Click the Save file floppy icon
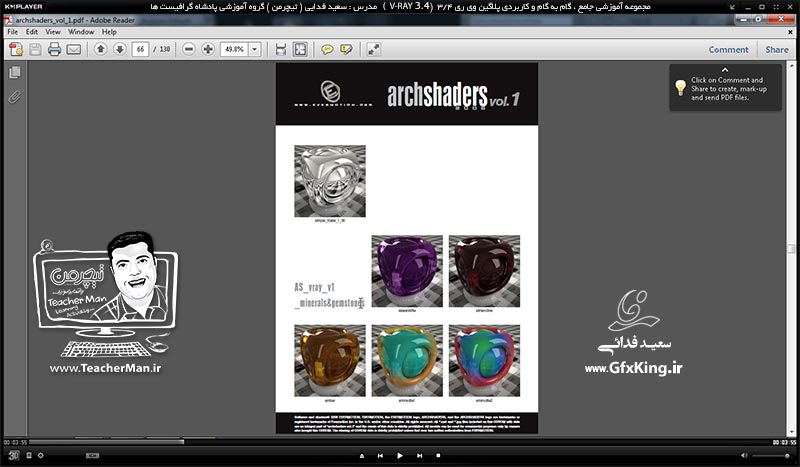 pos(35,49)
